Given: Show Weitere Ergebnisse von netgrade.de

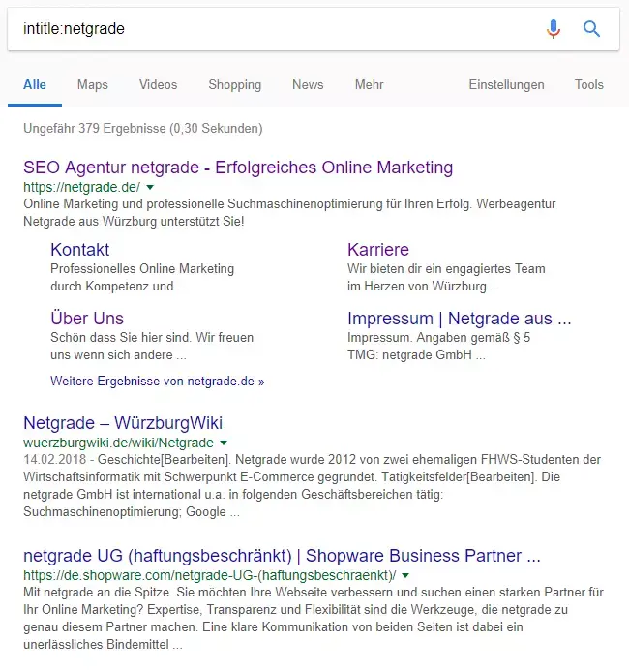Looking at the screenshot, I should click(x=157, y=382).
